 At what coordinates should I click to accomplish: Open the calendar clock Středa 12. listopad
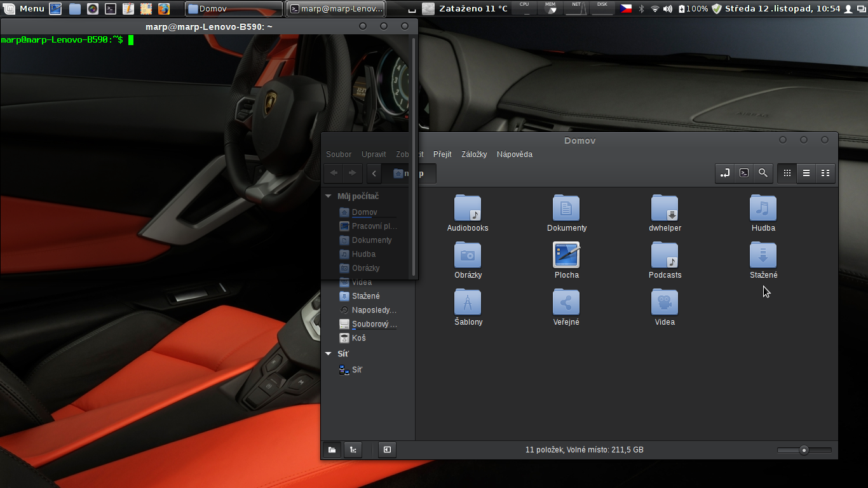[x=782, y=9]
